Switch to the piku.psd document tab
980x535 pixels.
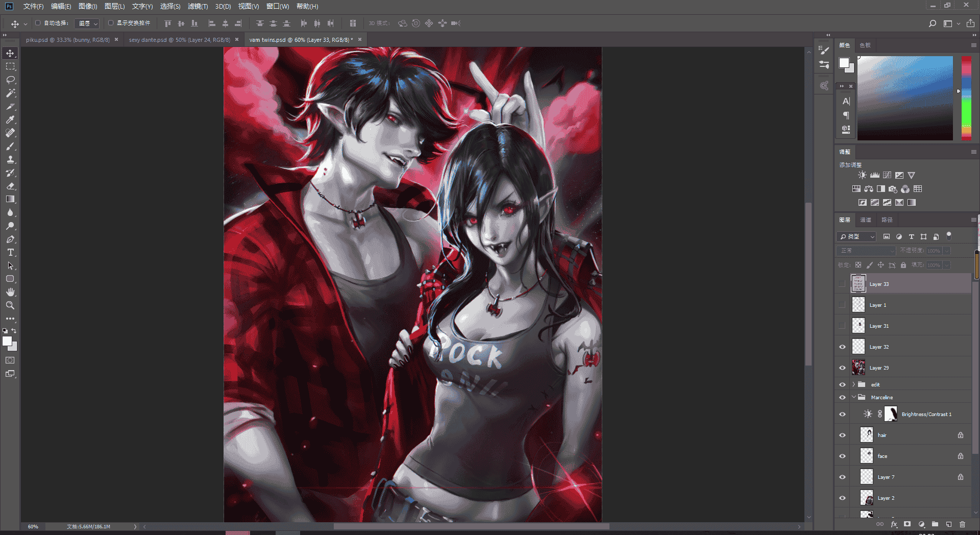coord(68,40)
